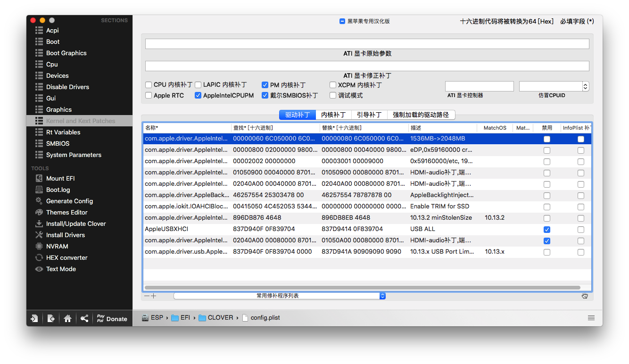
Task: Uncheck the AppleIntelCPUPM checkbox
Action: pyautogui.click(x=198, y=95)
